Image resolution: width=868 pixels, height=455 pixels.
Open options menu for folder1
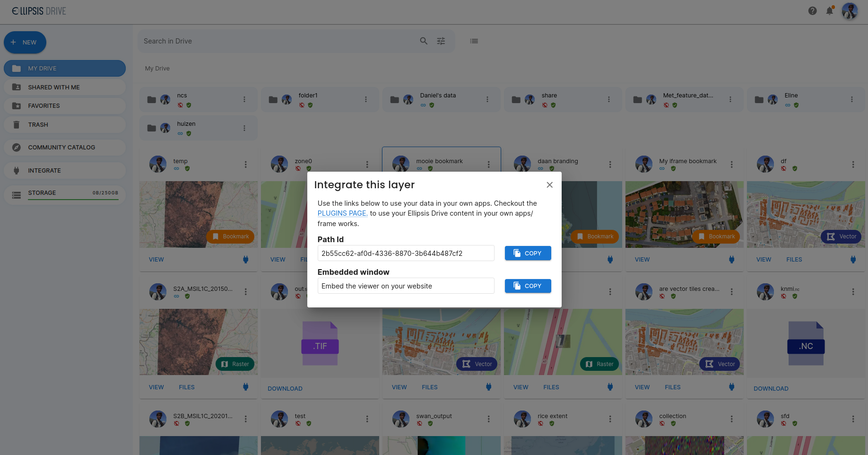365,99
